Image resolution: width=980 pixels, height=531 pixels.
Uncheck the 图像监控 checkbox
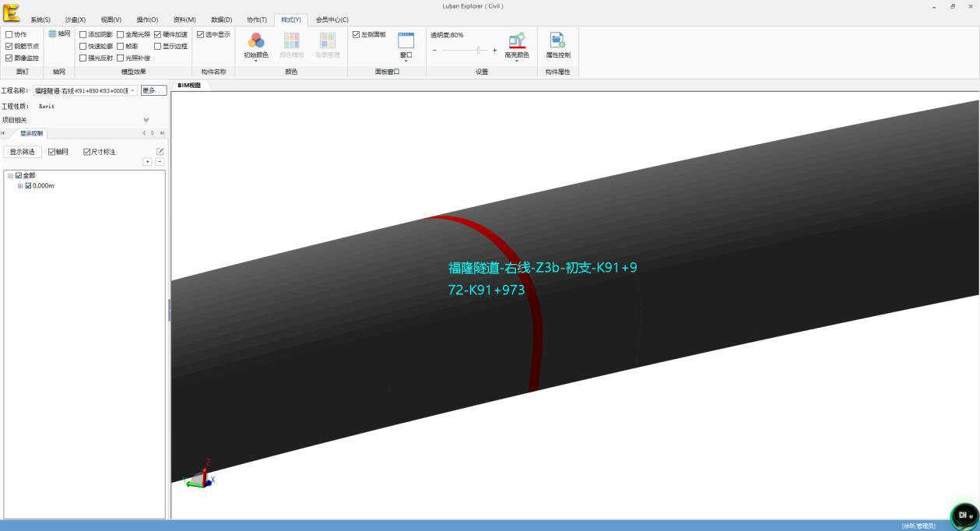click(9, 58)
